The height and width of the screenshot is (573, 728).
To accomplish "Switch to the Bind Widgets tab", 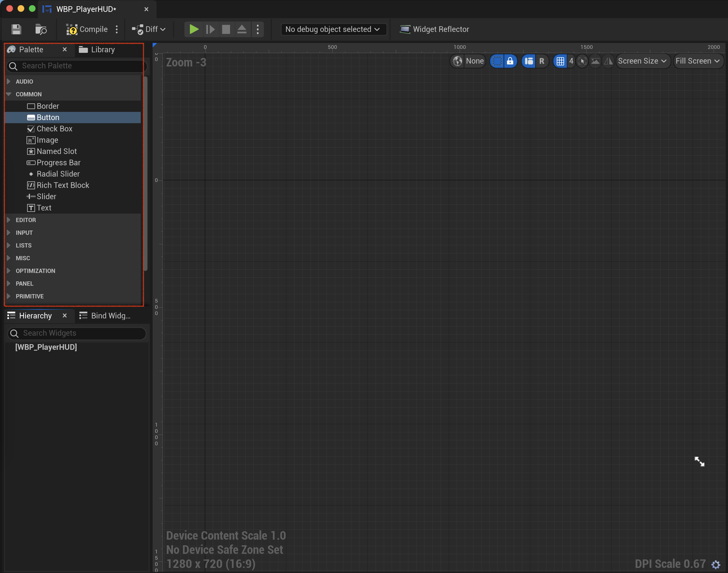I will point(105,316).
